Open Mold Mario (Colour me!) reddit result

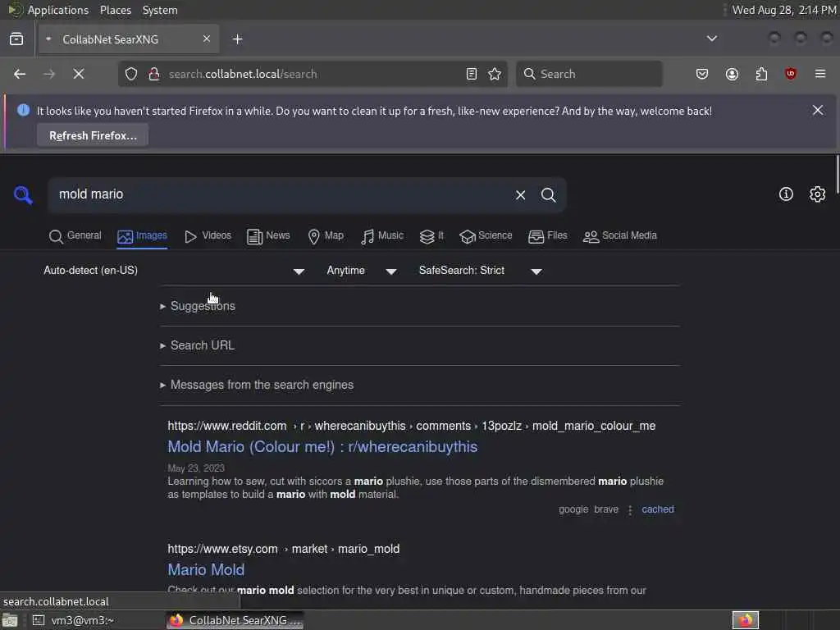[x=322, y=447]
